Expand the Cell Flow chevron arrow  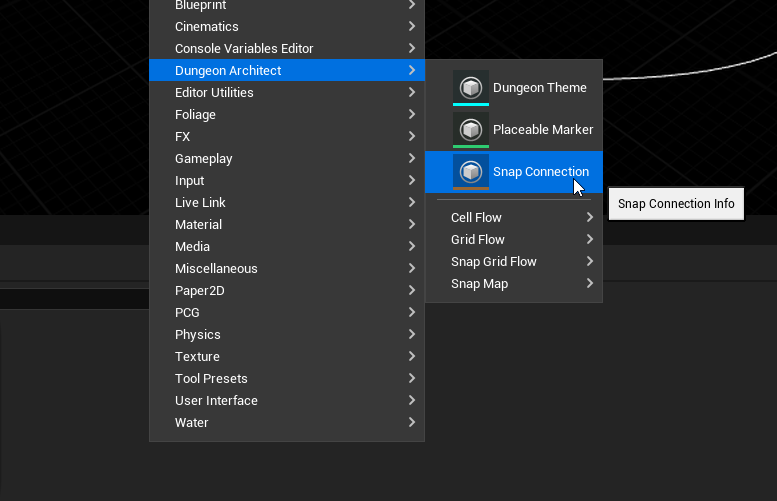[x=590, y=217]
